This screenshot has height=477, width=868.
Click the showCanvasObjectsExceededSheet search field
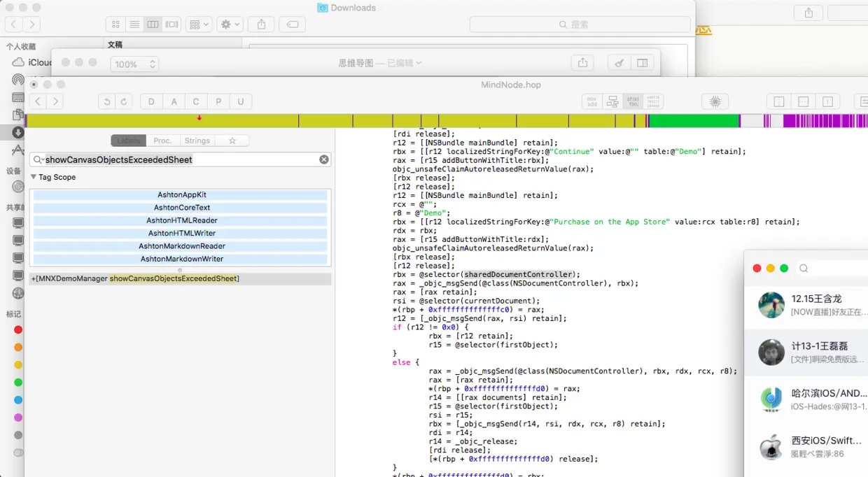pyautogui.click(x=180, y=159)
